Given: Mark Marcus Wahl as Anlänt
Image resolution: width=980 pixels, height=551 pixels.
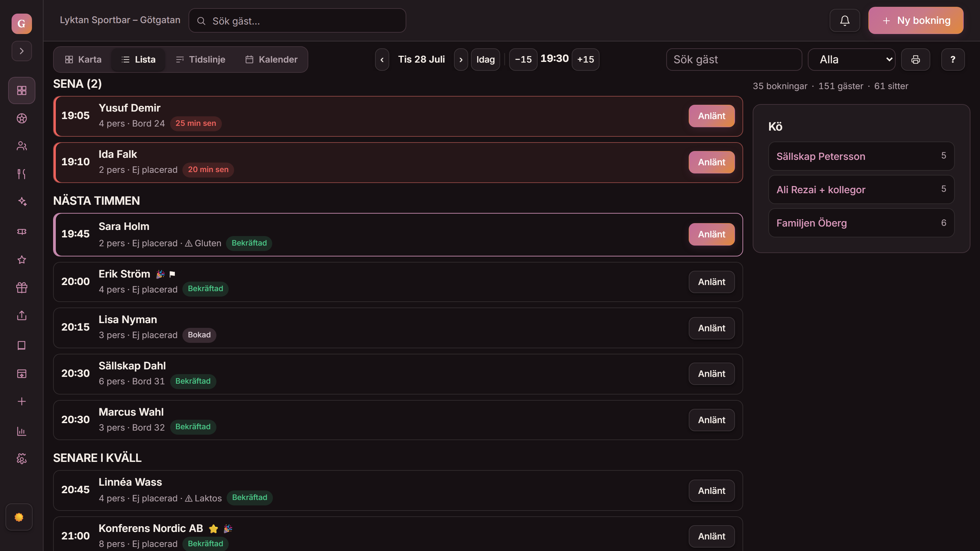Looking at the screenshot, I should 712,420.
